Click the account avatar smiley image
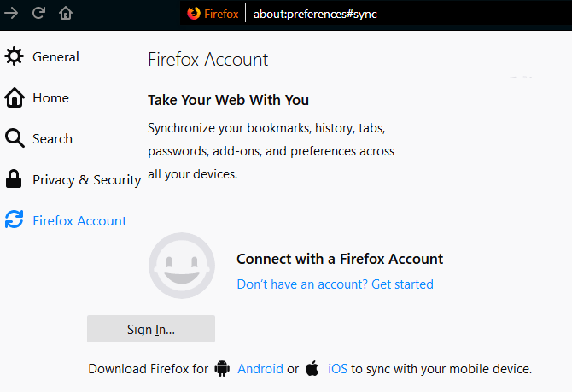The height and width of the screenshot is (392, 572). 182,266
